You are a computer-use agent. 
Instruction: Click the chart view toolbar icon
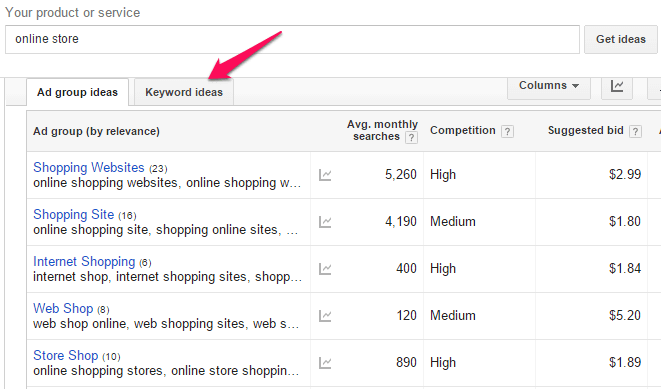(x=617, y=86)
